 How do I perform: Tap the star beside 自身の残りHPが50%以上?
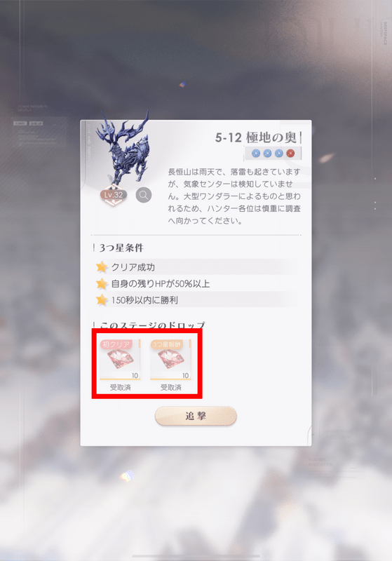(x=102, y=283)
